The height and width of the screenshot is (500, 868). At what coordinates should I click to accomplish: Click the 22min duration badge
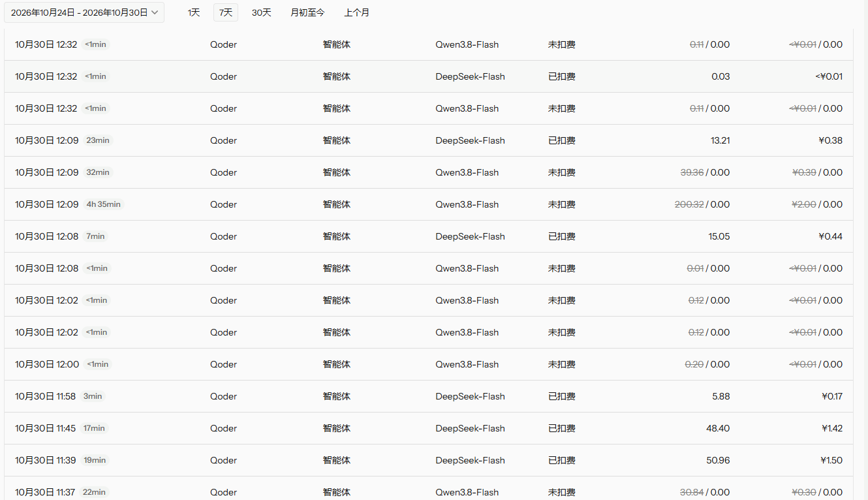pyautogui.click(x=95, y=492)
